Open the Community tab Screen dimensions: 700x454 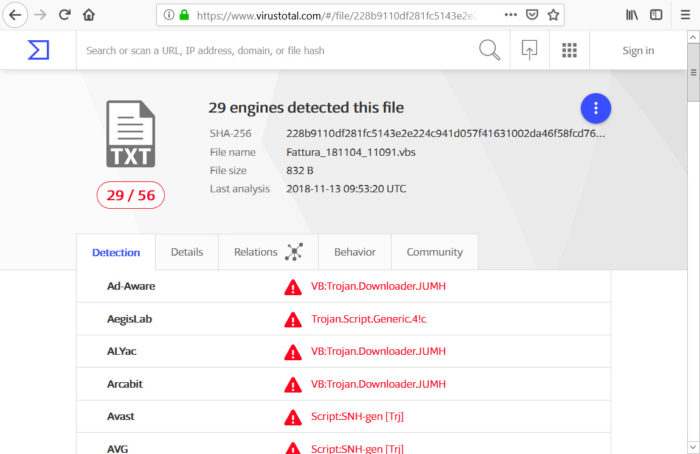[x=435, y=252]
